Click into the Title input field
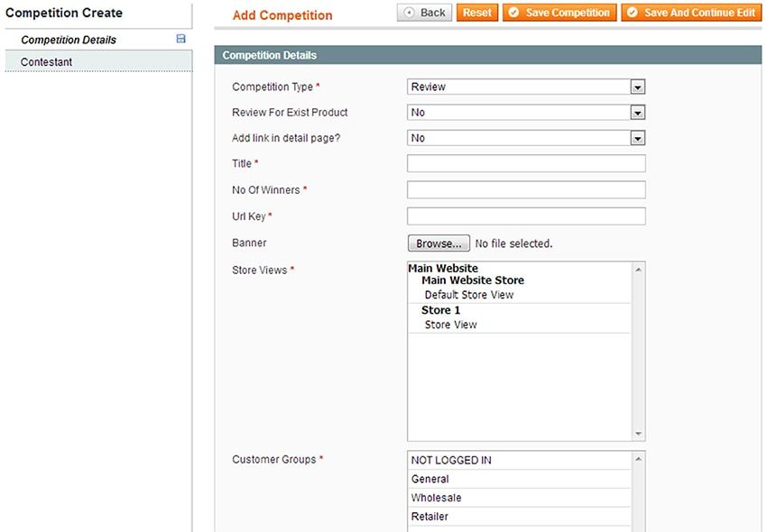 tap(526, 163)
